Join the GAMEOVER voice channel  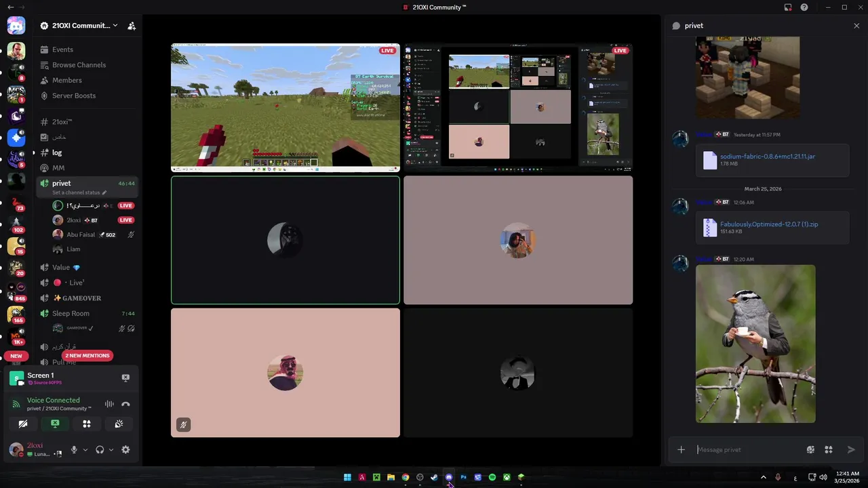coord(87,298)
